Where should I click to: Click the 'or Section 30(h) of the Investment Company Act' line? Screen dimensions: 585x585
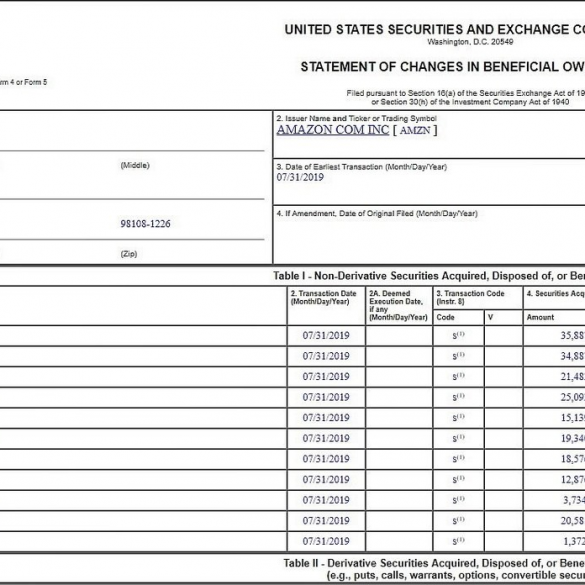point(470,102)
